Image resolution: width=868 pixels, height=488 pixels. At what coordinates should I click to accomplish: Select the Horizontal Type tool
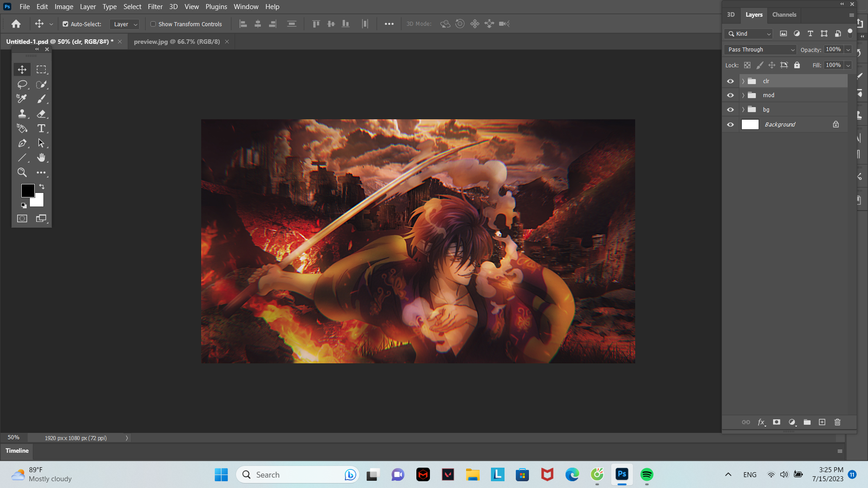pos(41,129)
